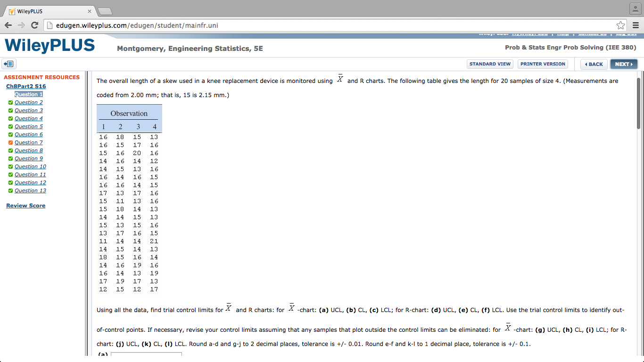Go to next question with Next button
The width and height of the screenshot is (644, 362).
tap(624, 64)
